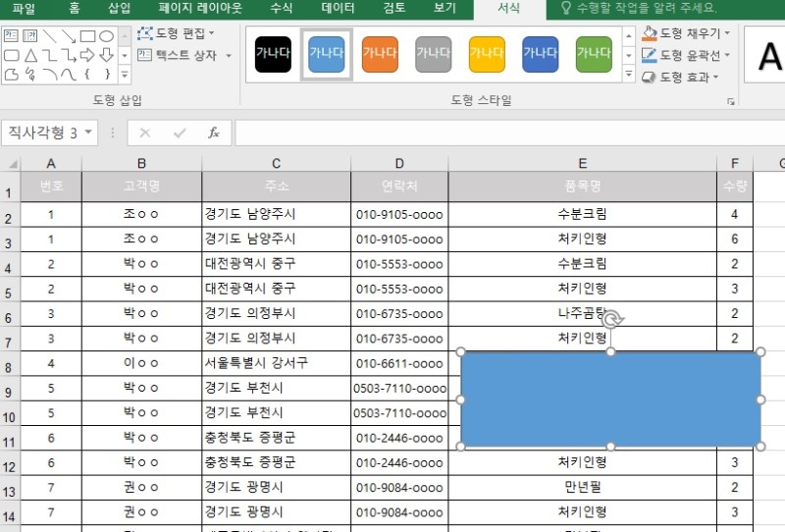Apply the yellow shape style
This screenshot has height=532, width=785.
[x=487, y=54]
